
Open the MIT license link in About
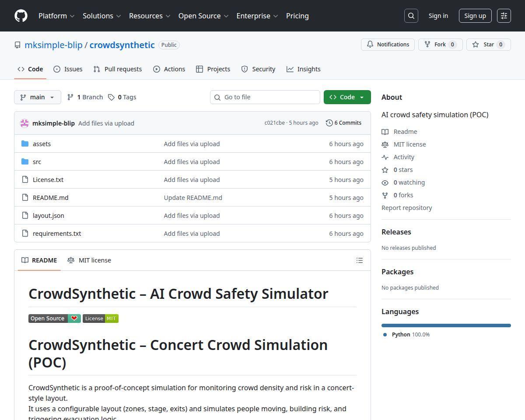404,144
